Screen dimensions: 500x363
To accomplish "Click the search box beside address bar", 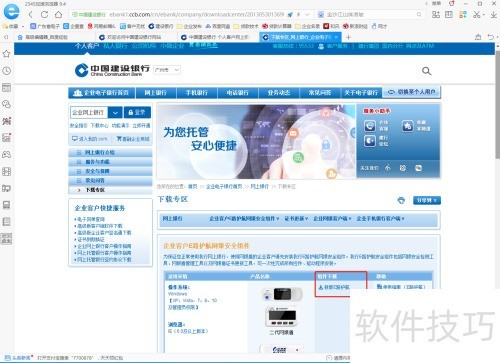I will [x=370, y=14].
